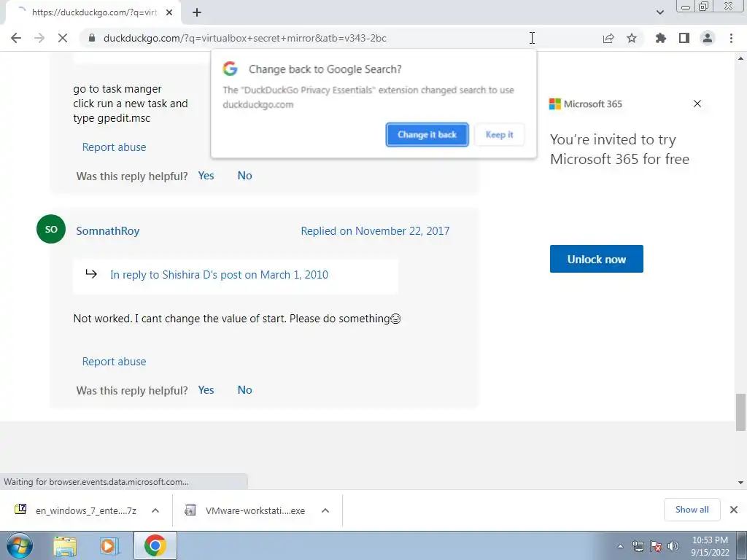
Task: Open Windows Explorer from taskbar
Action: click(x=65, y=546)
